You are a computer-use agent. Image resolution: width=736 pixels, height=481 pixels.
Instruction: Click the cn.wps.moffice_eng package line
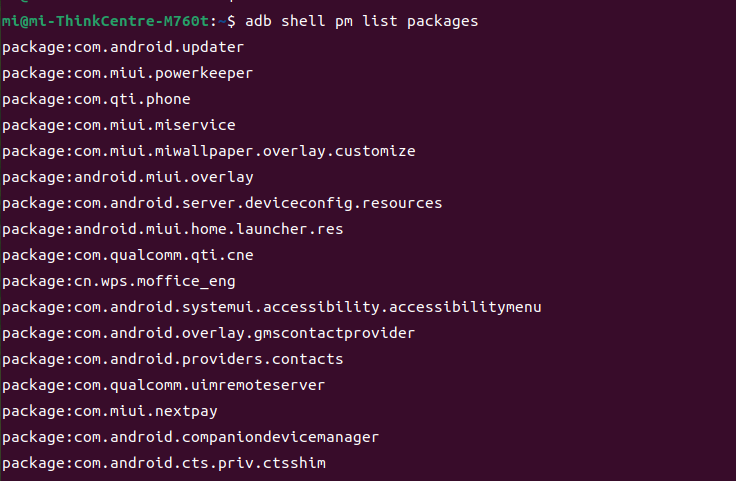119,281
